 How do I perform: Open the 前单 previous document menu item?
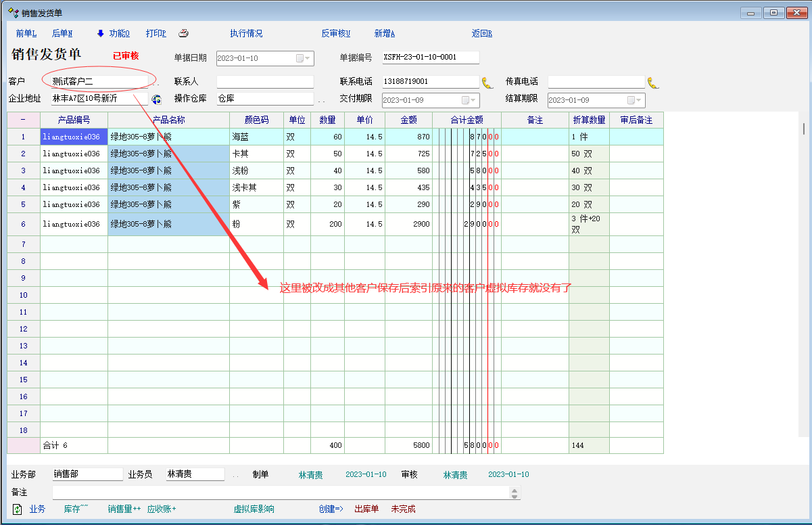[x=26, y=33]
